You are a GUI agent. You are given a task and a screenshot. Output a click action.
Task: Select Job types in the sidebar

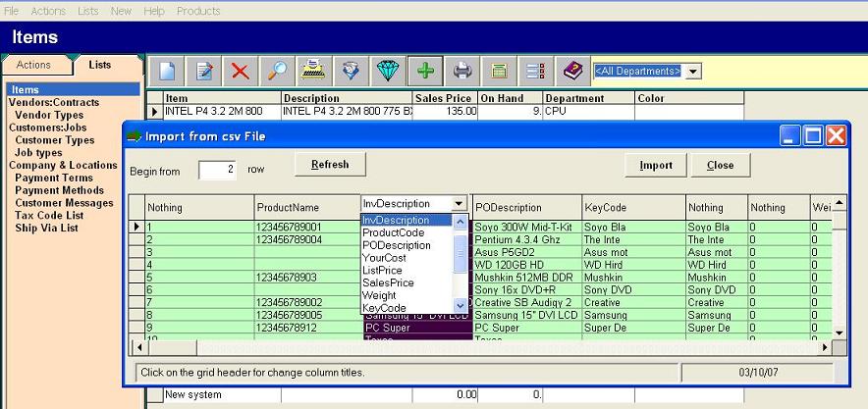38,153
